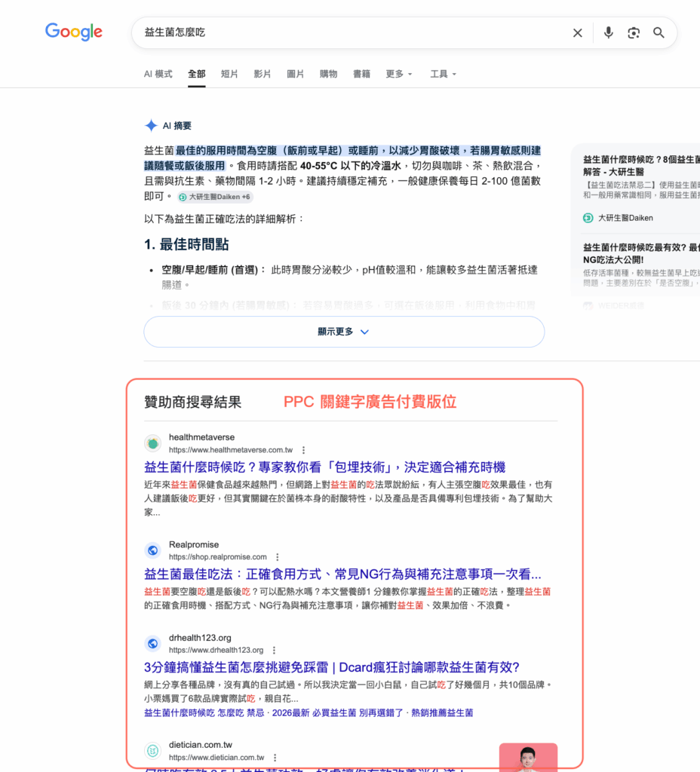Open more options for drhealth123.org result
Screen dimensions: 700x772
pos(274,650)
